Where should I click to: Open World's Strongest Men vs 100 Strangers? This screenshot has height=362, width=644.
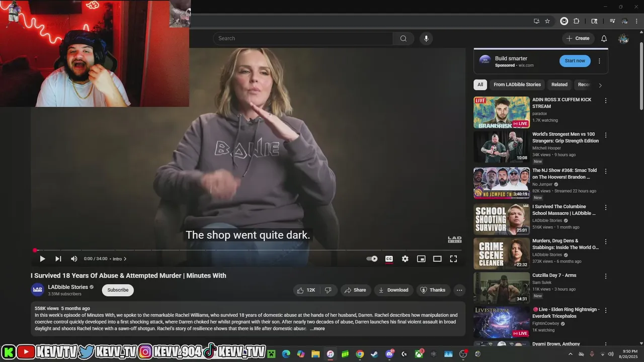click(x=566, y=137)
